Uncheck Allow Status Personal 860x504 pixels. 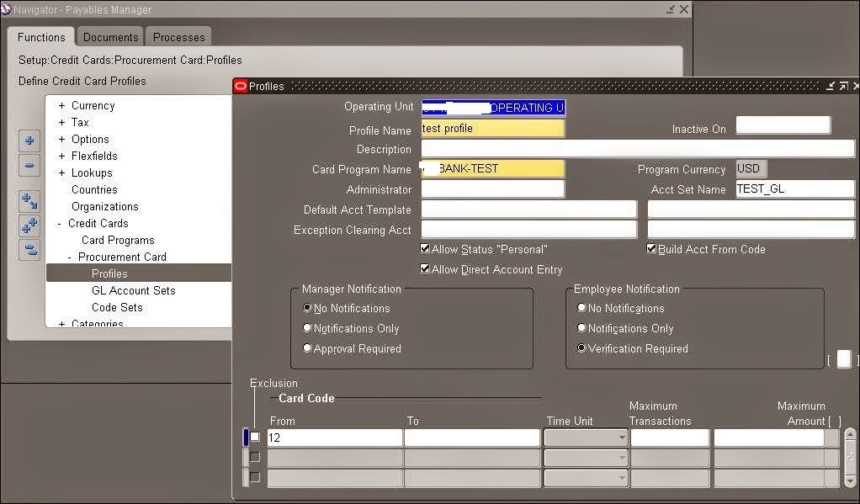(x=425, y=248)
